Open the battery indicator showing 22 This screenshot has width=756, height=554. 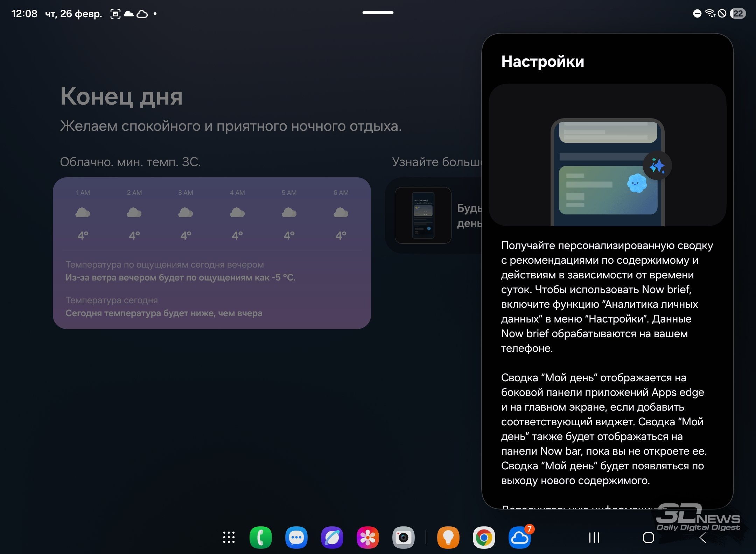[738, 13]
